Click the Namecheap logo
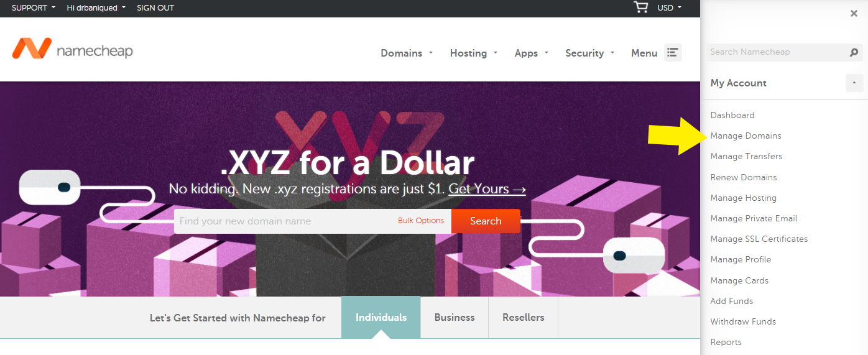The image size is (868, 355). pyautogui.click(x=72, y=48)
